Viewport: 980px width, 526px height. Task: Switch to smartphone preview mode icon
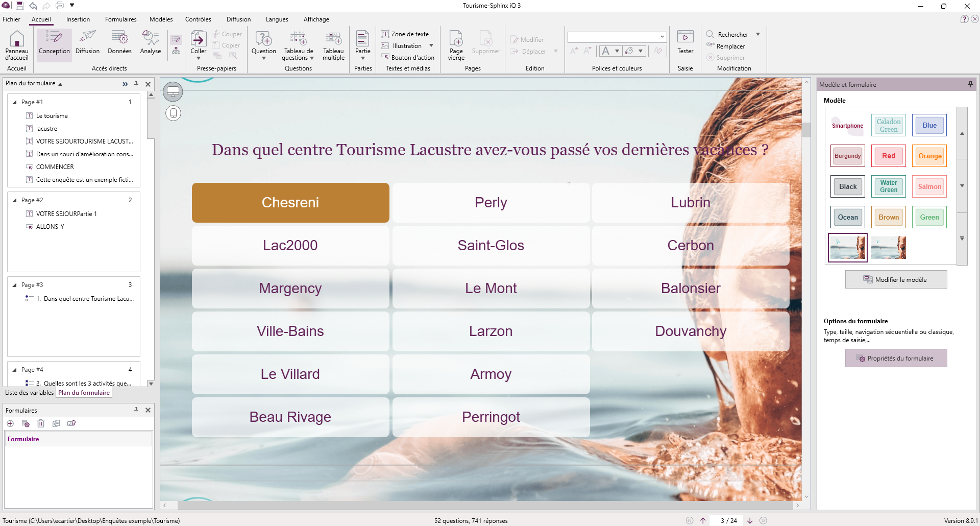174,113
